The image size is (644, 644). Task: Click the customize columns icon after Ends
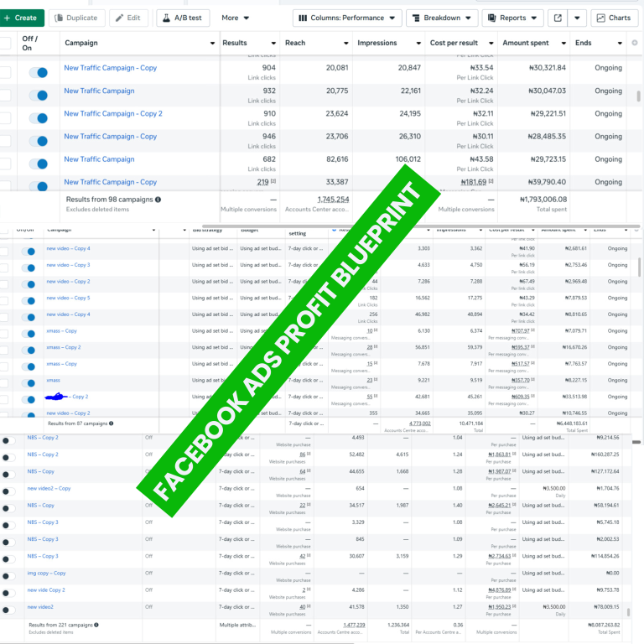click(x=635, y=43)
